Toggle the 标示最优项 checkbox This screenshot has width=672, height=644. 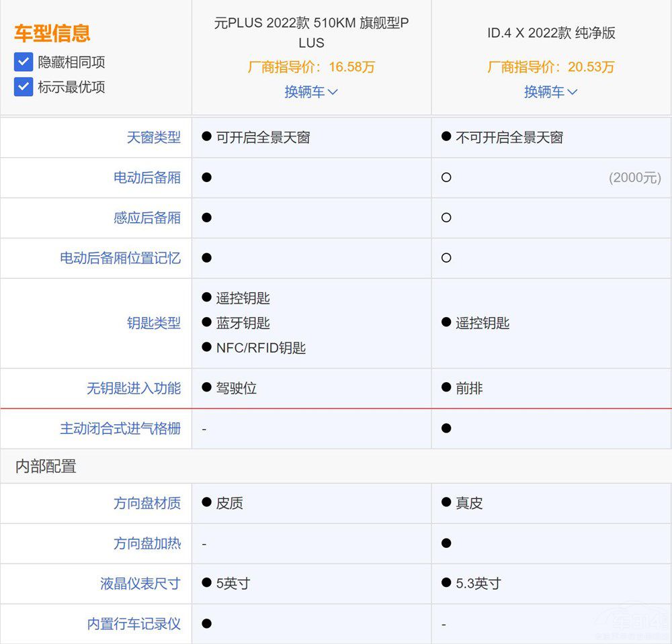point(24,87)
